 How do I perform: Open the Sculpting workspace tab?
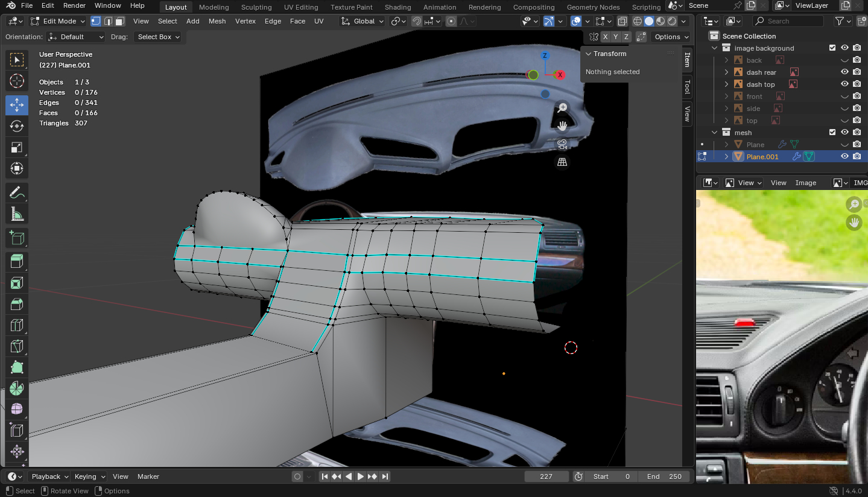click(x=256, y=7)
